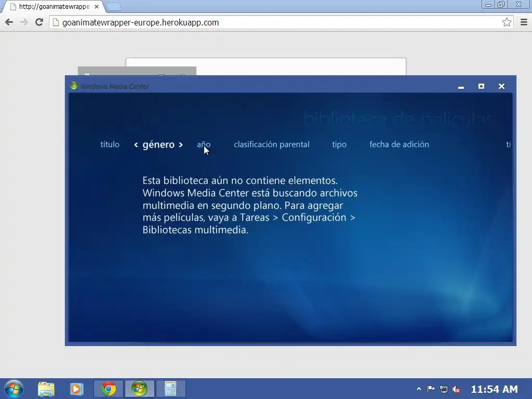Screen dimensions: 532x399
Task: Open Windows Explorer from taskbar
Action: pos(46,389)
